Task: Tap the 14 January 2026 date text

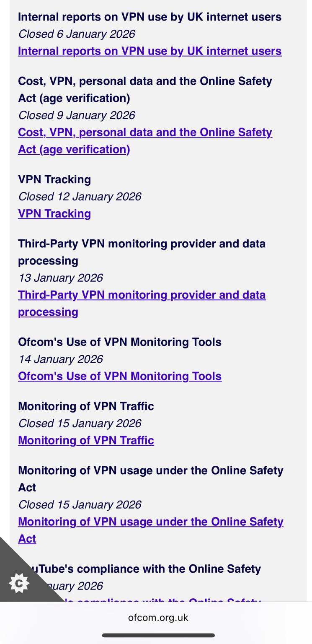Action: pyautogui.click(x=60, y=359)
